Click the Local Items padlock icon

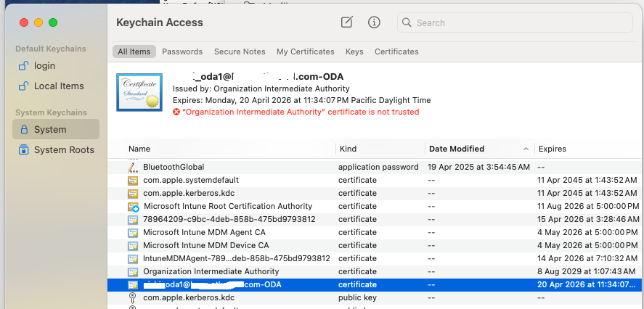[x=23, y=86]
